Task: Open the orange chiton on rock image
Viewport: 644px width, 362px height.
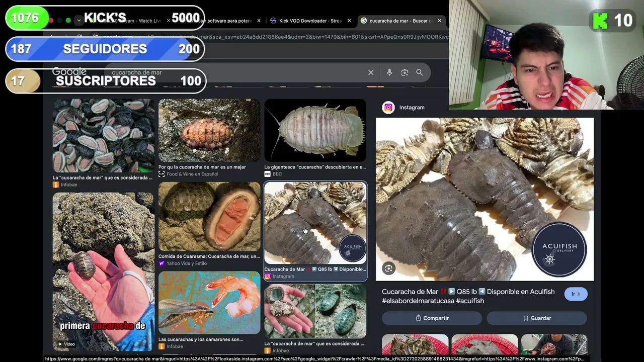Action: point(209,130)
